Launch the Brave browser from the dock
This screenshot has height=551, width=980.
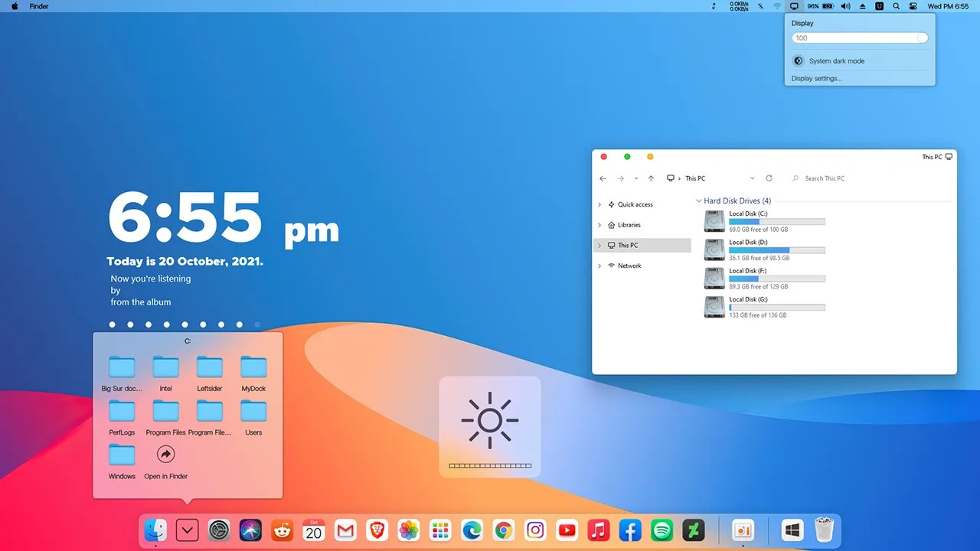point(377,530)
